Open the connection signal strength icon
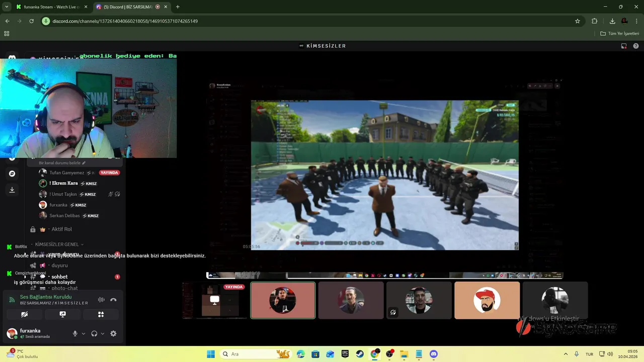This screenshot has width=644, height=362. (x=12, y=300)
